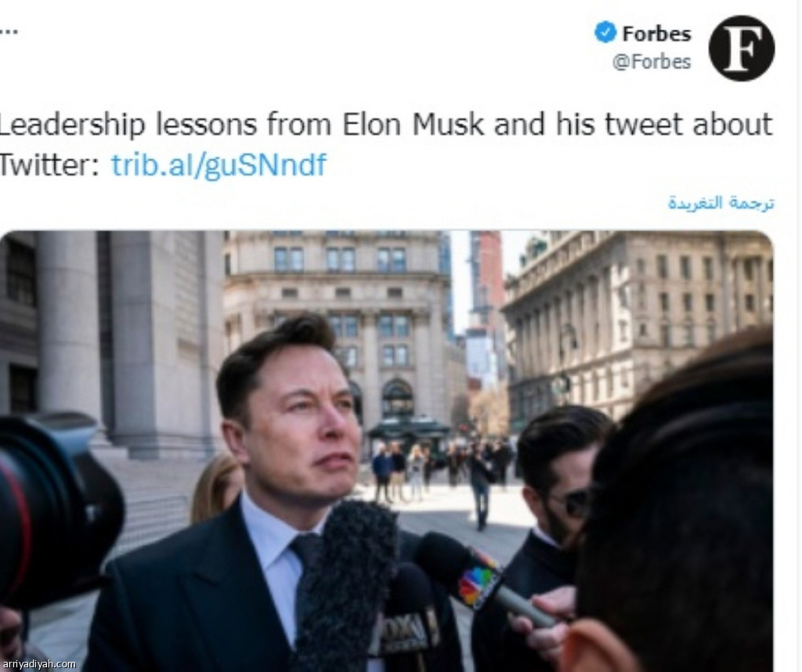The width and height of the screenshot is (802, 672).
Task: Open the three-dots more options menu
Action: tap(9, 31)
